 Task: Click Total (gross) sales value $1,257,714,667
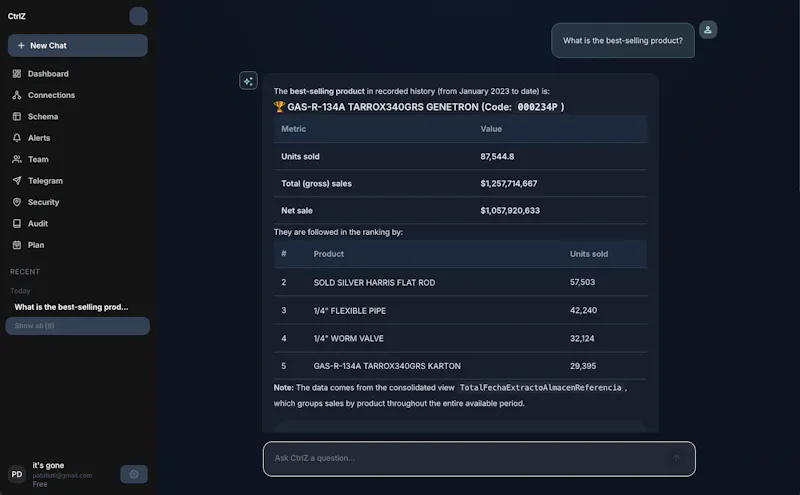coord(509,183)
